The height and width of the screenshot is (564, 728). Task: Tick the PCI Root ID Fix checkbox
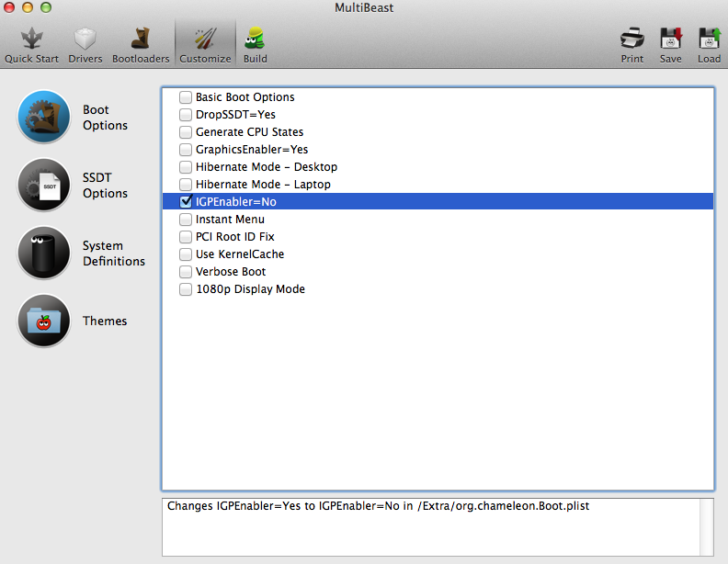coord(186,237)
